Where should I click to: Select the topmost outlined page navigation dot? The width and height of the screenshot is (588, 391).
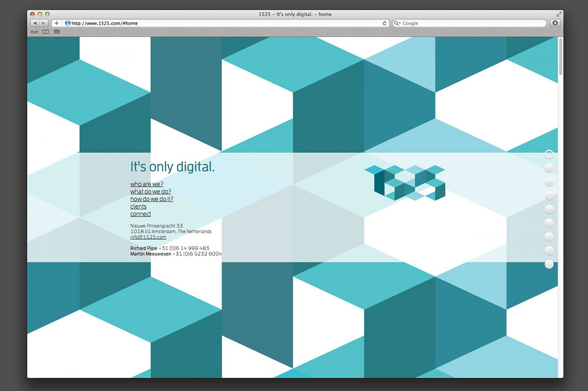[x=549, y=155]
